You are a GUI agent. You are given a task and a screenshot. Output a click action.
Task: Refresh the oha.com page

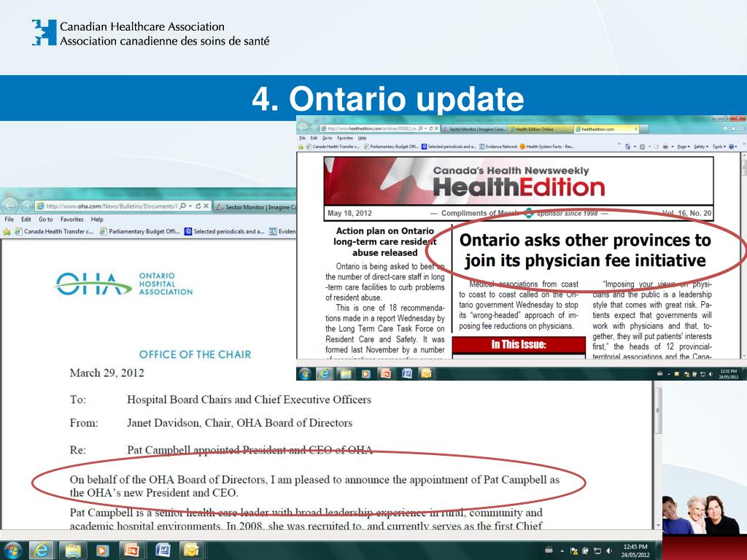(198, 206)
